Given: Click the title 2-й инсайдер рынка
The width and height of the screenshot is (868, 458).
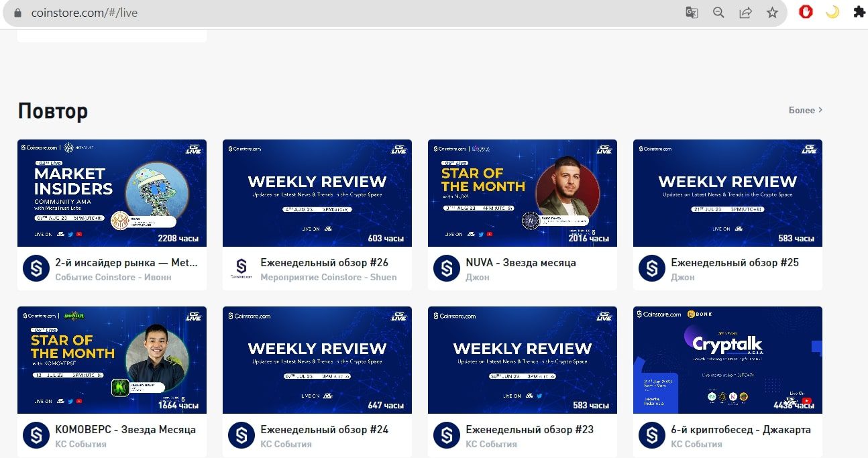Looking at the screenshot, I should [126, 262].
